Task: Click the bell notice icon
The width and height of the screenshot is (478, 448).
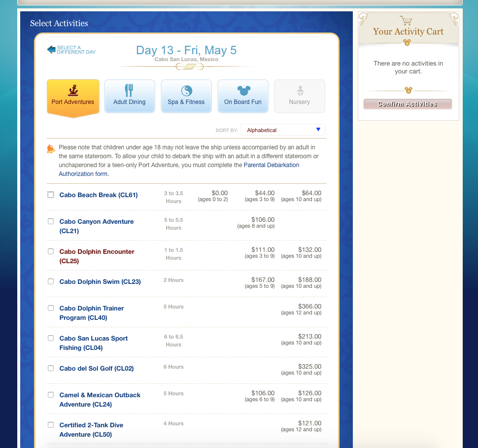Action: 51,149
